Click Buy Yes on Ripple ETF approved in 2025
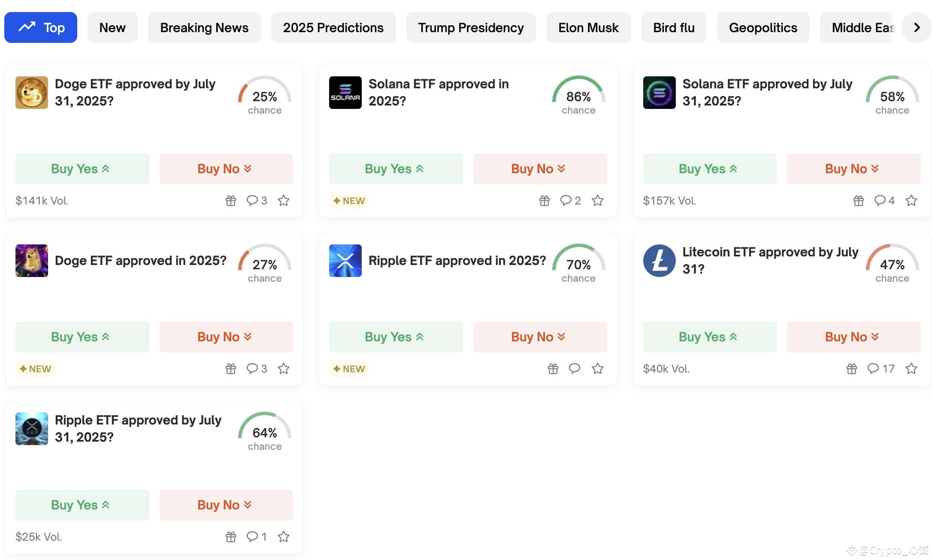This screenshot has height=560, width=932. click(395, 337)
